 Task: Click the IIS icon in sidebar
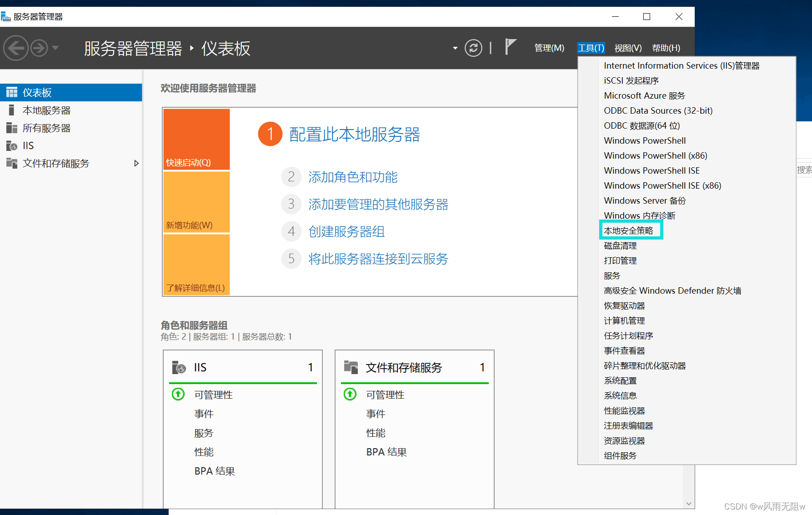point(12,146)
